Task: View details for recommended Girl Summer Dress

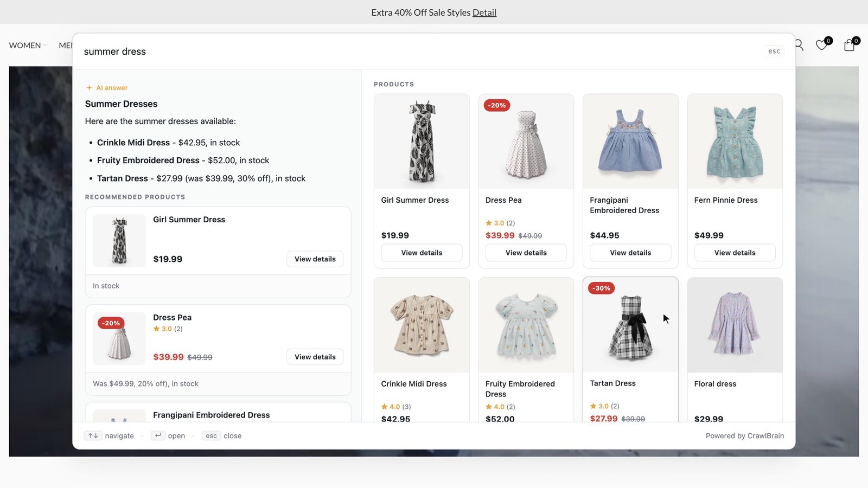Action: [315, 259]
